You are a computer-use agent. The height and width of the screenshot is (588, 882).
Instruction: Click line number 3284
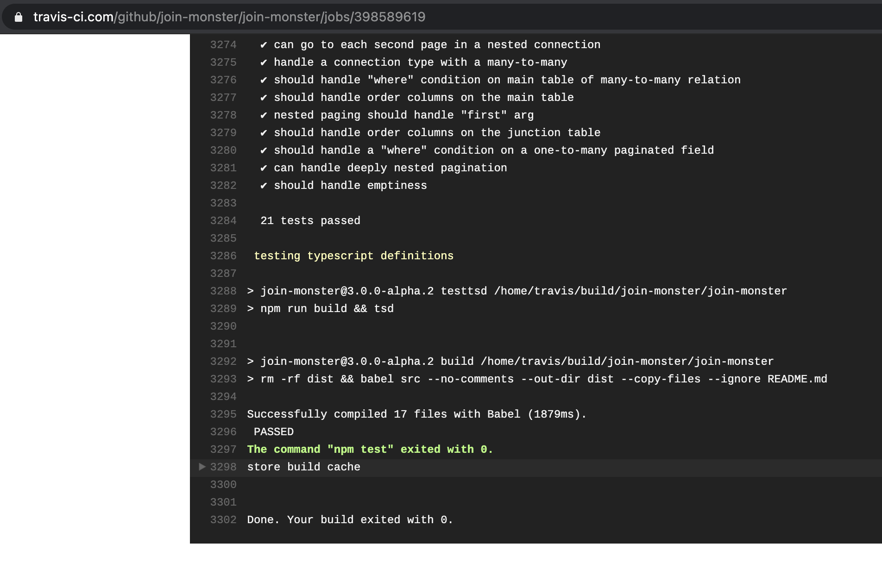click(x=223, y=221)
